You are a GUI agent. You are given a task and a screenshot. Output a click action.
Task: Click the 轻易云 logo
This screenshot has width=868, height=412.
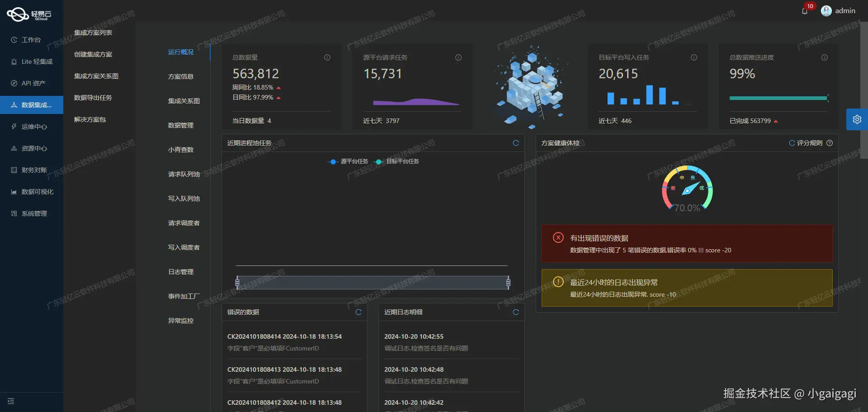(29, 14)
